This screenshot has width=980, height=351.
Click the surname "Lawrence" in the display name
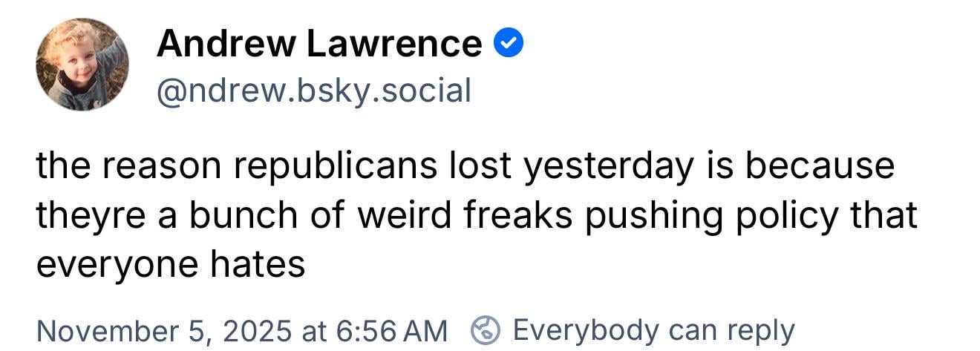click(x=394, y=45)
